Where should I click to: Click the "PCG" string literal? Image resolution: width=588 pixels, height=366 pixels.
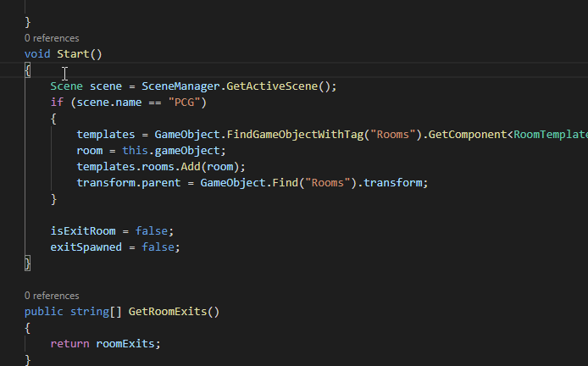184,103
